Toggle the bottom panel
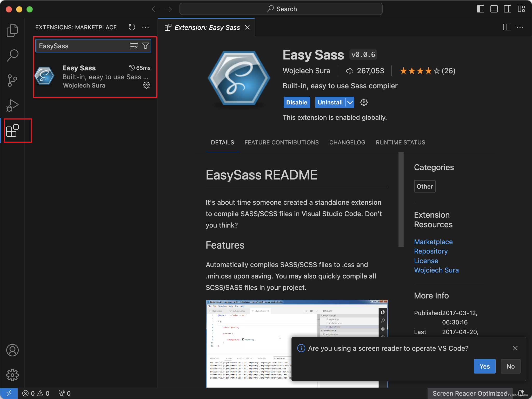Screen dimensions: 532x399 [494, 9]
